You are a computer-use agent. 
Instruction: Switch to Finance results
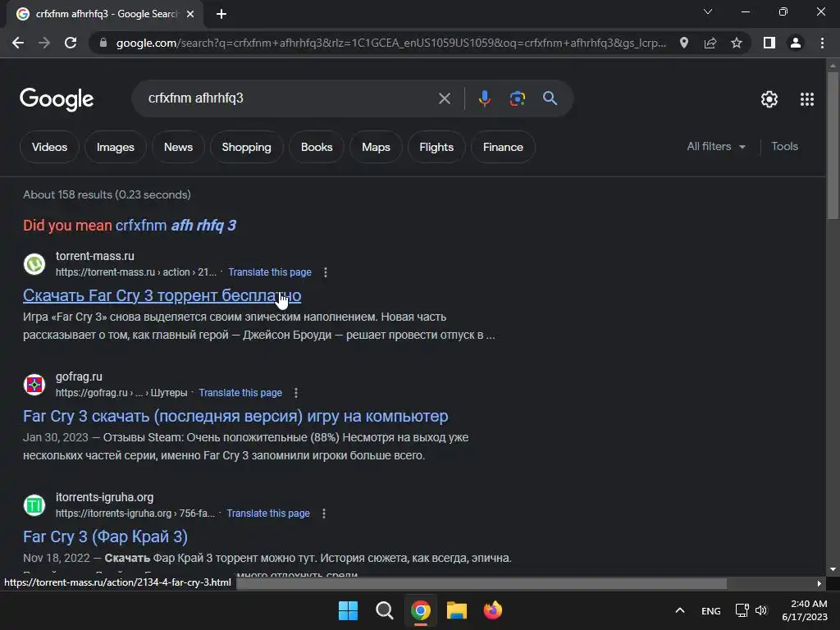(503, 147)
